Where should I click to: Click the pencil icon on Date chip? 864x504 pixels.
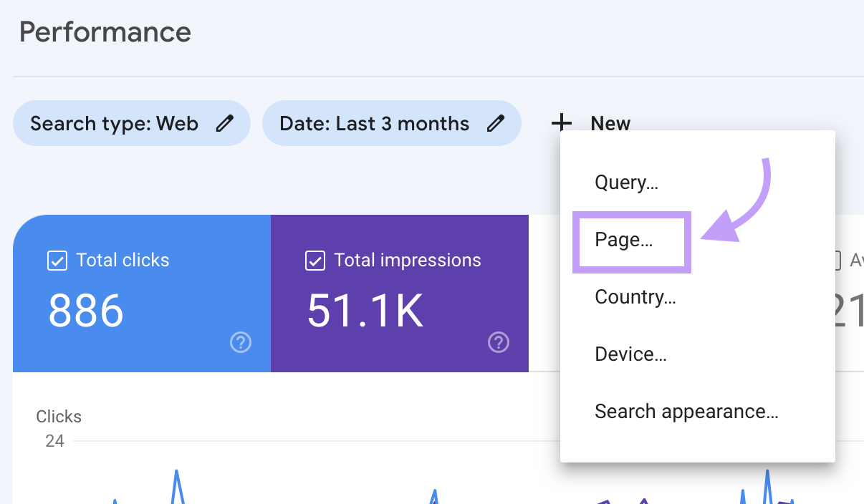pyautogui.click(x=495, y=124)
